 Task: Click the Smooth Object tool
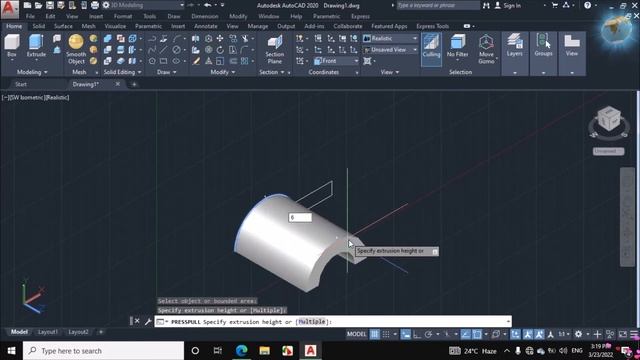pyautogui.click(x=76, y=49)
